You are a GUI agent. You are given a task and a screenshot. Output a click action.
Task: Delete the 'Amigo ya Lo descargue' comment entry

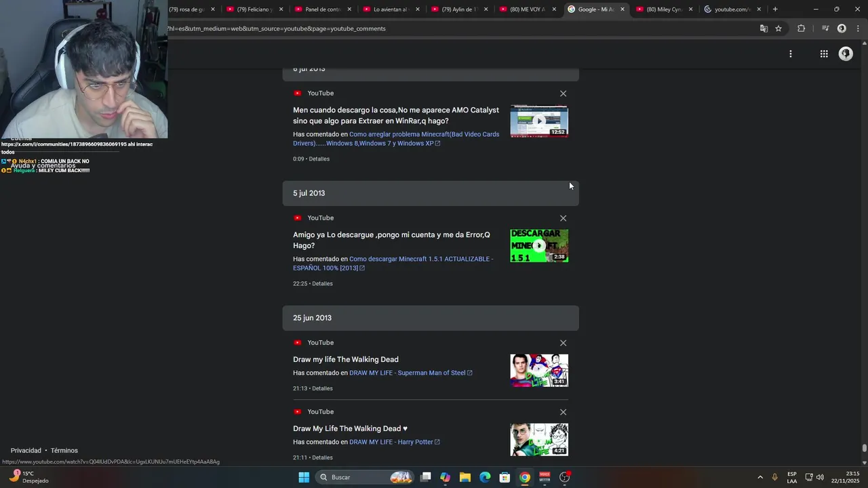[563, 218]
